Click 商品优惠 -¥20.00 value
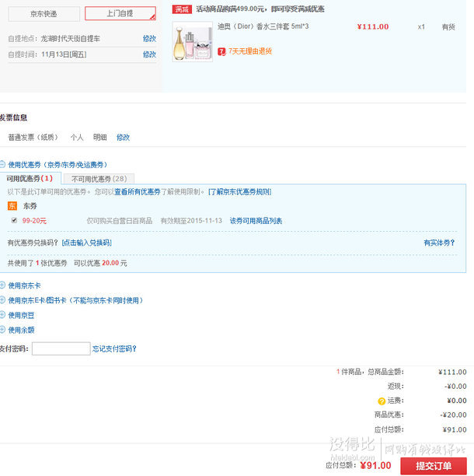The height and width of the screenshot is (476, 474). tap(453, 415)
